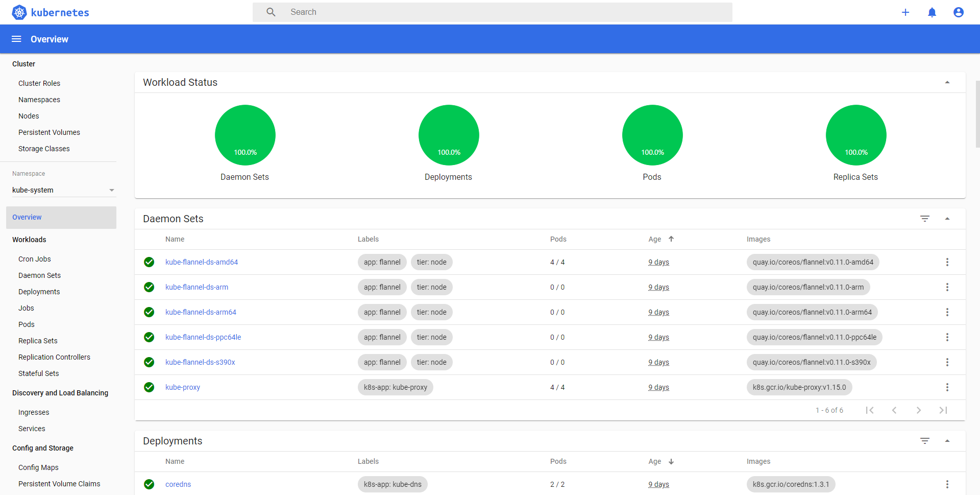Open the kube-flannel-ds-arm64 link

point(201,312)
